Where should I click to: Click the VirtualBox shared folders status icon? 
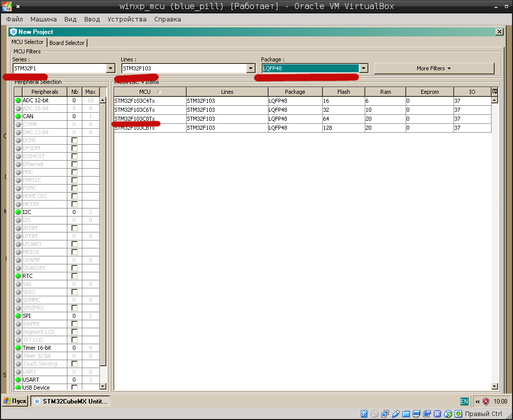pos(406,414)
